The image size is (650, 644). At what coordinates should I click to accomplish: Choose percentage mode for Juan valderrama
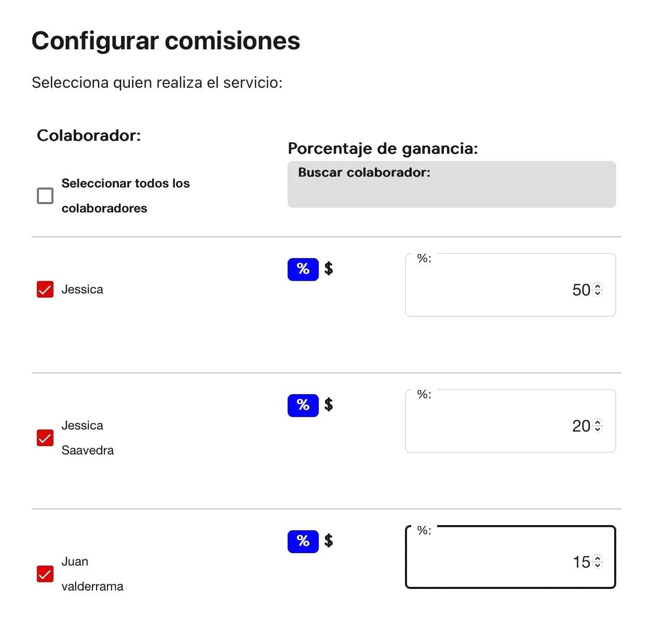[x=303, y=541]
